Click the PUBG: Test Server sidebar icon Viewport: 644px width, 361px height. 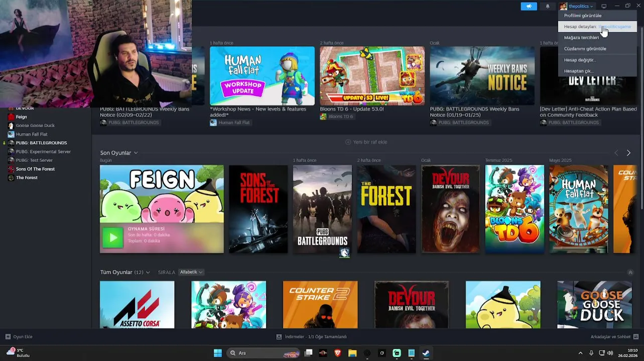pyautogui.click(x=11, y=160)
